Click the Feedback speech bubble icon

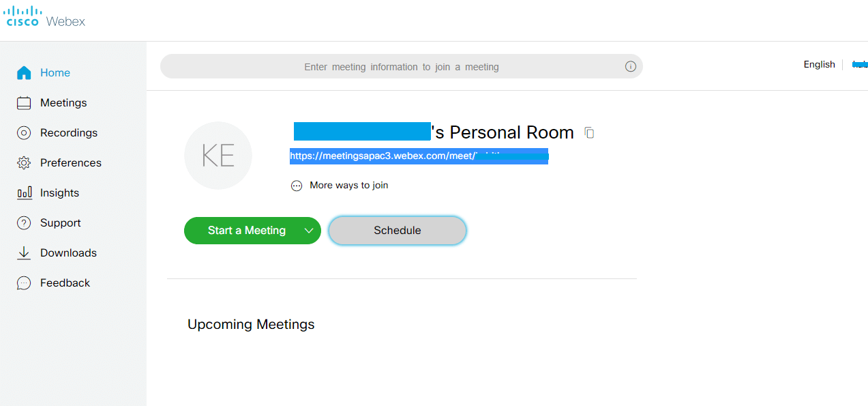[24, 283]
